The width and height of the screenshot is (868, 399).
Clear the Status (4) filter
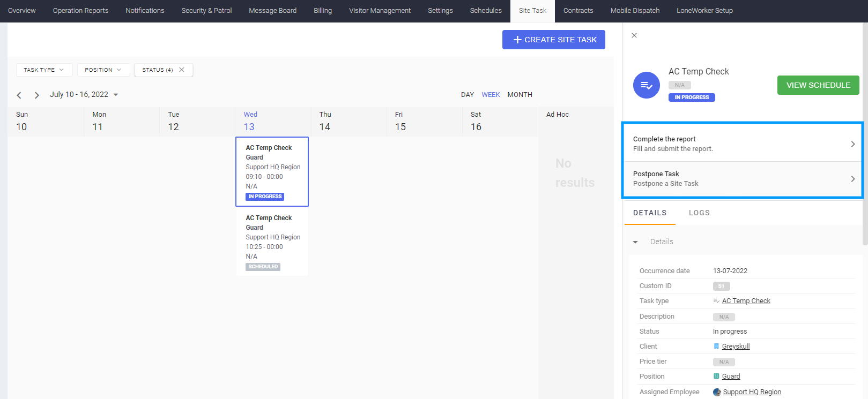[x=182, y=70]
